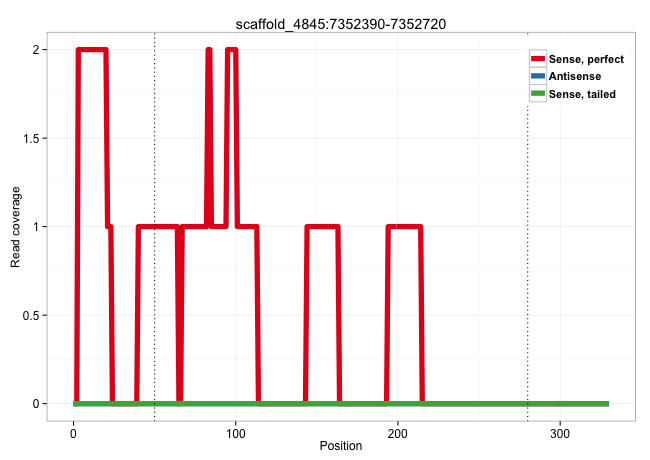The height and width of the screenshot is (460, 650).
Task: Click the top of the first red coverage plateau
Action: click(92, 50)
